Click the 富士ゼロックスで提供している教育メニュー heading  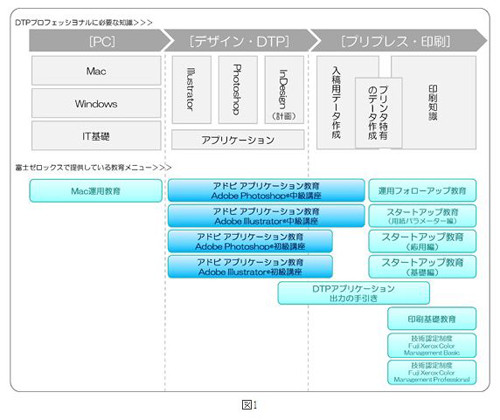pos(93,167)
